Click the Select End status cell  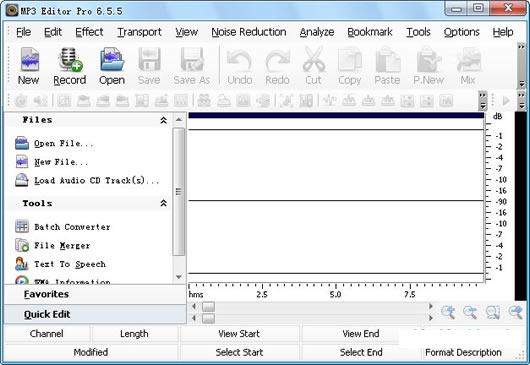pyautogui.click(x=361, y=352)
